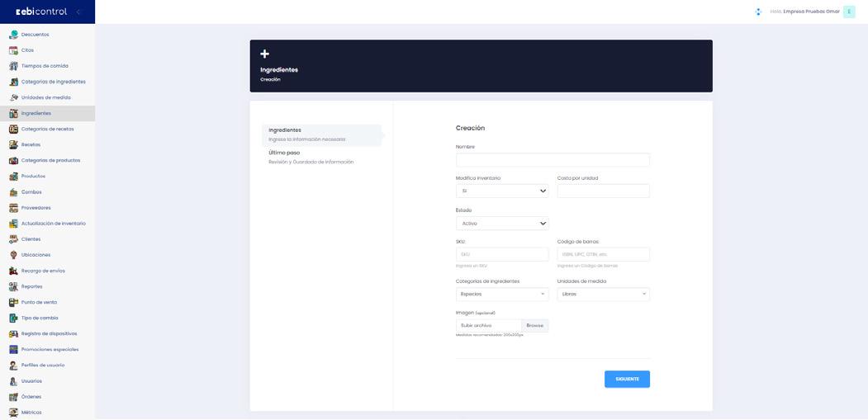Open Categorías de recetas icon
The height and width of the screenshot is (420, 868).
click(14, 129)
